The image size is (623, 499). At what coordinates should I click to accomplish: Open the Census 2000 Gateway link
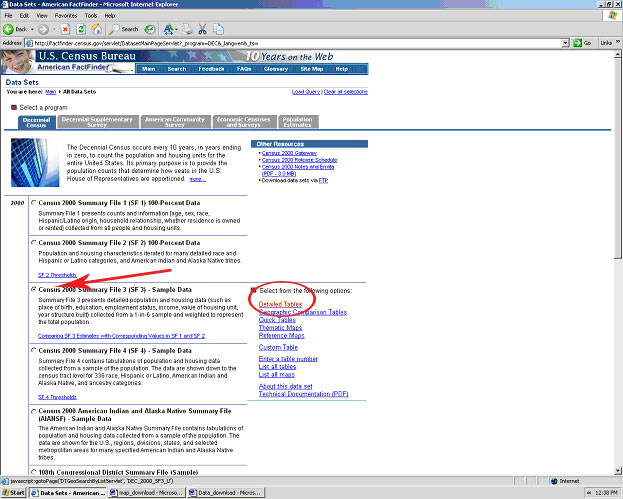pos(289,153)
